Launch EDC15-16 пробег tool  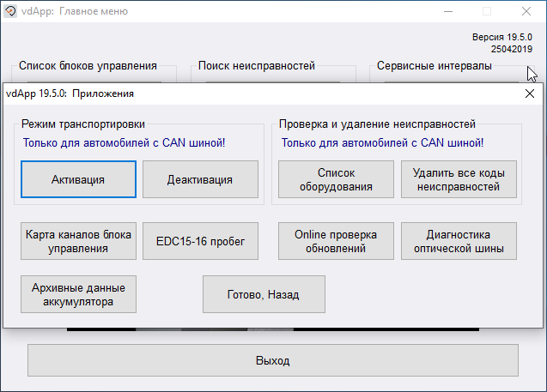[x=200, y=242]
